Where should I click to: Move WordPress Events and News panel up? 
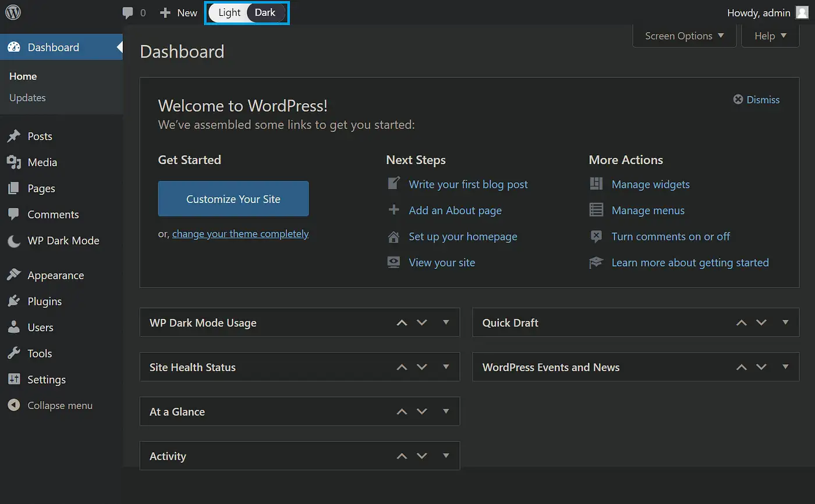click(741, 367)
